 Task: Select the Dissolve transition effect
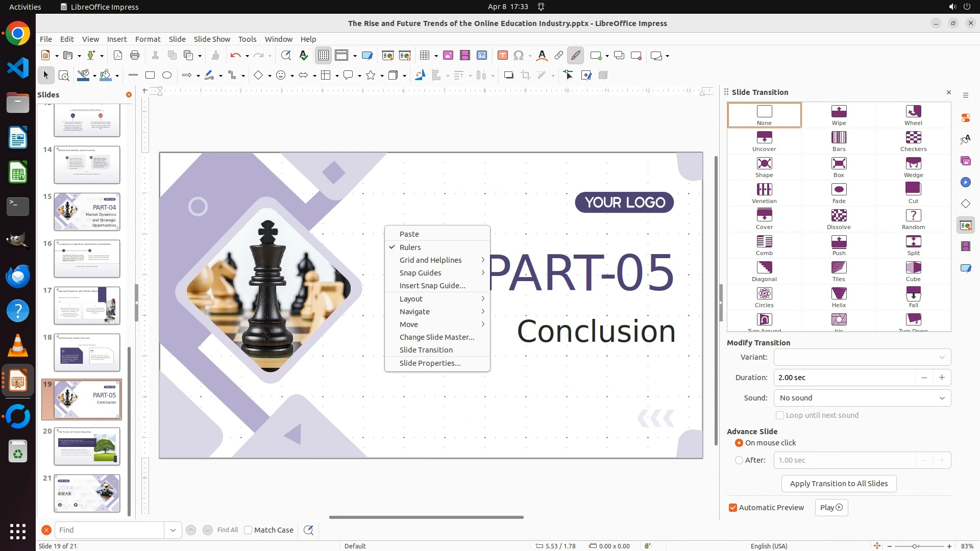(x=839, y=219)
